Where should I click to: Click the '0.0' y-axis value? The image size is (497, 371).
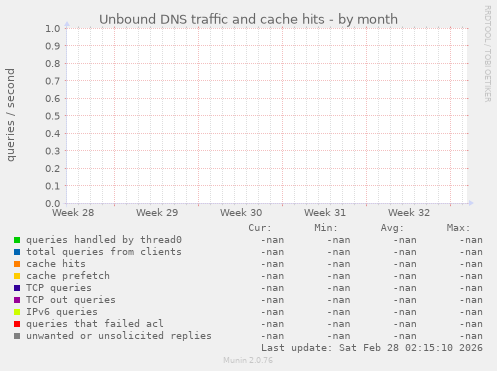53,203
